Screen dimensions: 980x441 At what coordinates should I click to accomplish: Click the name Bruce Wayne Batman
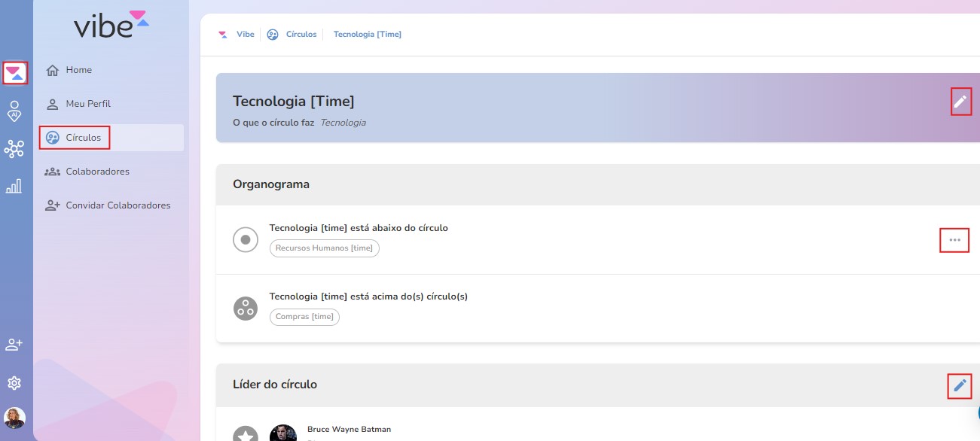[x=349, y=429]
